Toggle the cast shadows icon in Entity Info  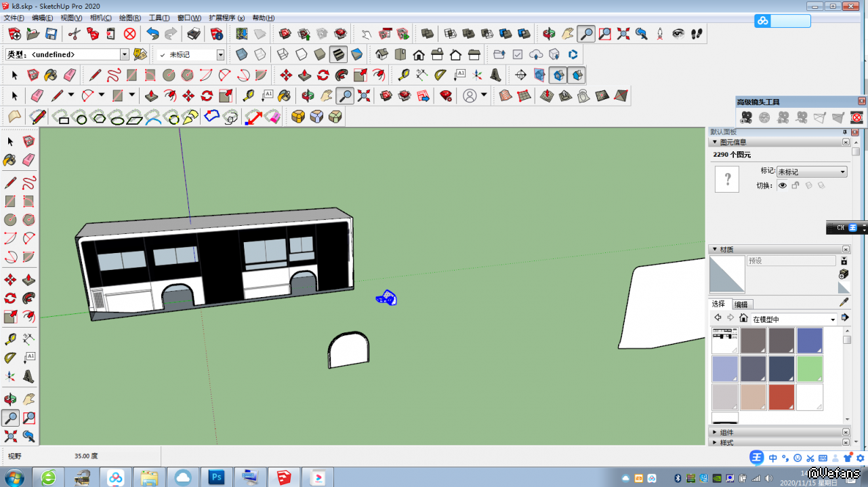(808, 185)
